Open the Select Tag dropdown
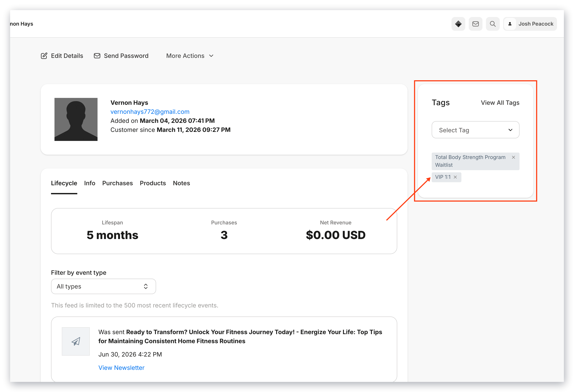 tap(475, 130)
